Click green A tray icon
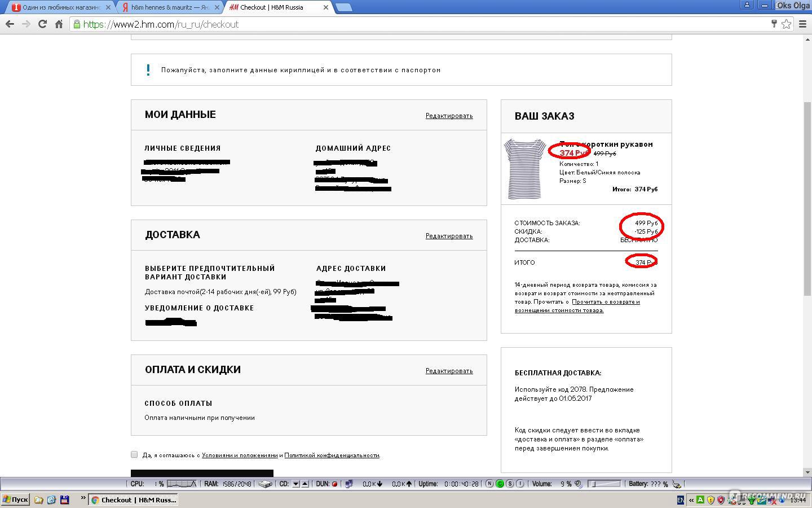Screen dimensions: 812x508 click(700, 500)
